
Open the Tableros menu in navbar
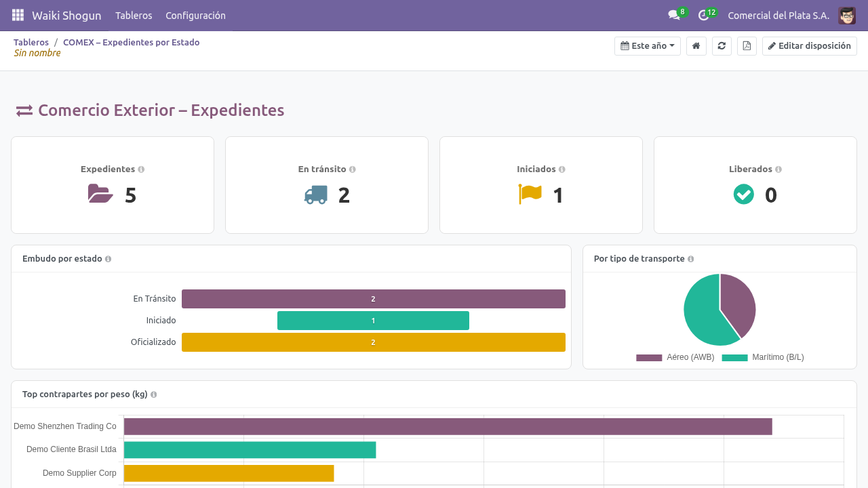point(134,16)
